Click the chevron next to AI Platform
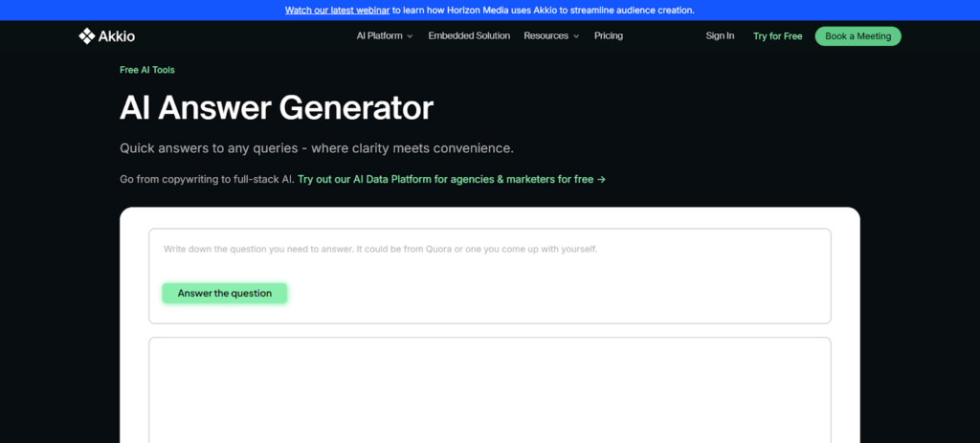Image resolution: width=980 pixels, height=443 pixels. 410,36
